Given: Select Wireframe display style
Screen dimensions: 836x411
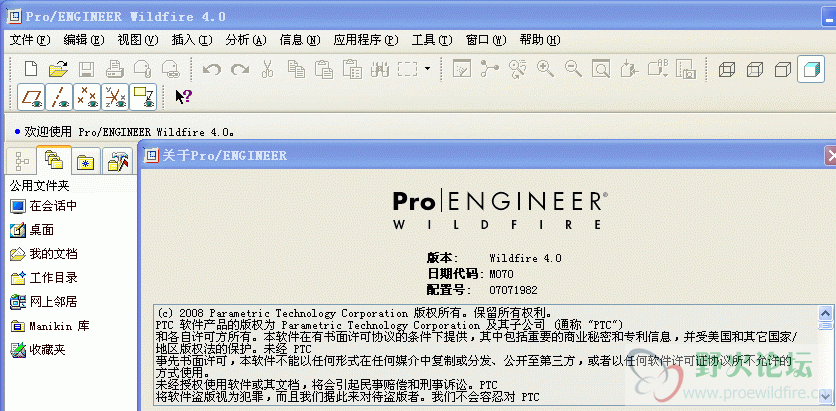Looking at the screenshot, I should (x=727, y=69).
